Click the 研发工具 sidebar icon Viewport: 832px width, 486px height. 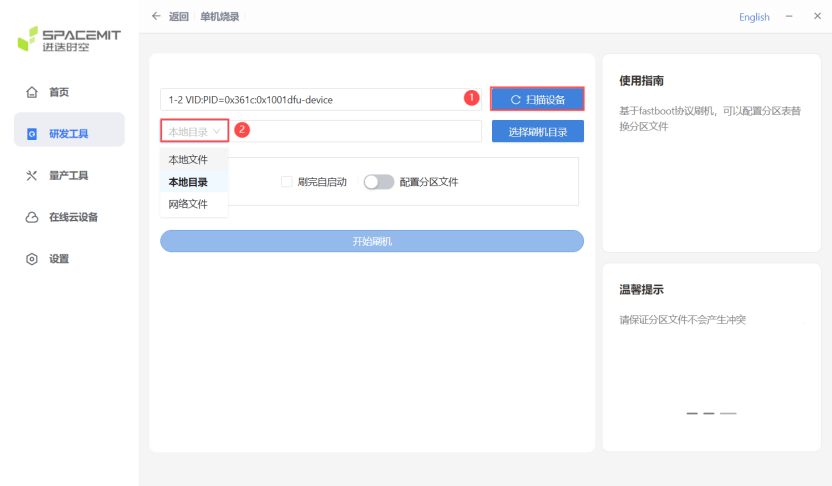(x=32, y=133)
